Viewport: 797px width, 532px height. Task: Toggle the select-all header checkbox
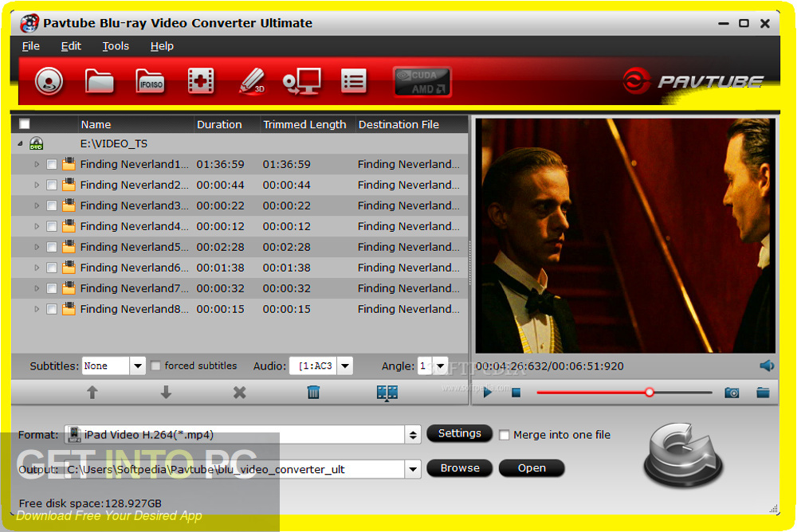(x=25, y=124)
